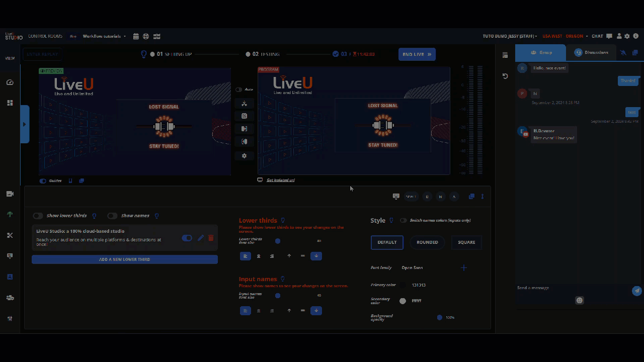
Task: Mute chat notifications bell icon
Action: pyautogui.click(x=623, y=52)
